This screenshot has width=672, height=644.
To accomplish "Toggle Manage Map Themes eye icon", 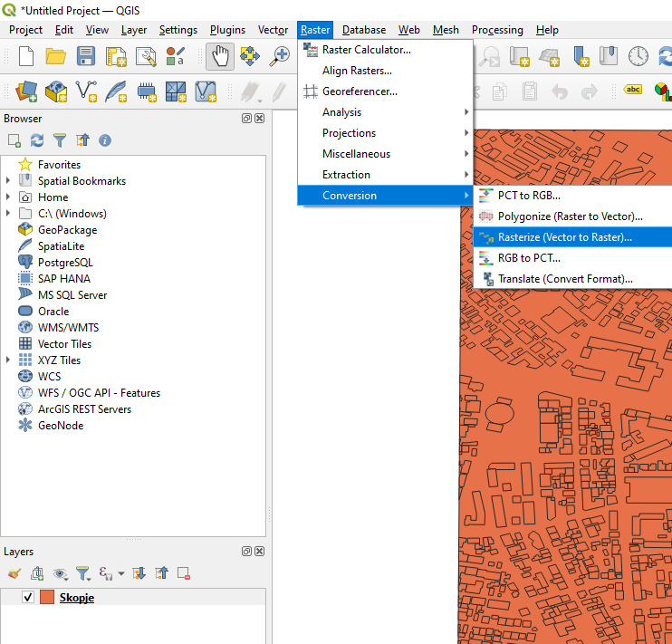I will click(x=60, y=573).
